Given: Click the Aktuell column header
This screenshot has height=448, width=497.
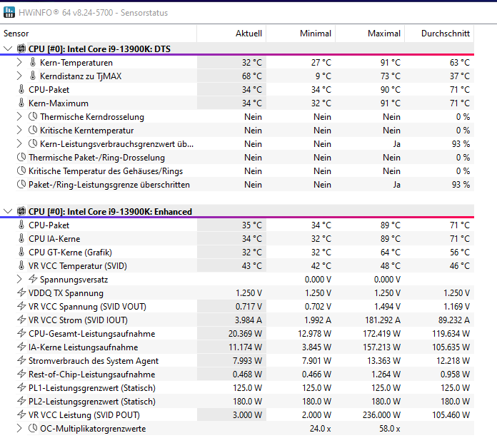Looking at the screenshot, I should point(231,34).
